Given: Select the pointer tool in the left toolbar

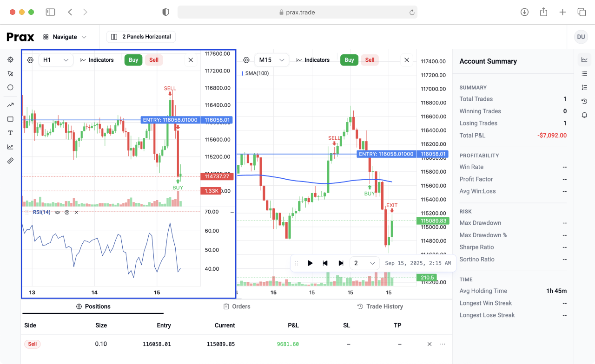Looking at the screenshot, I should coord(10,73).
